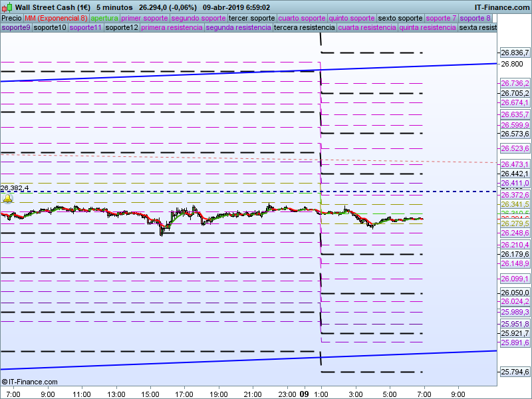Click the primer soporte label
532x399 pixels.
[x=144, y=19]
